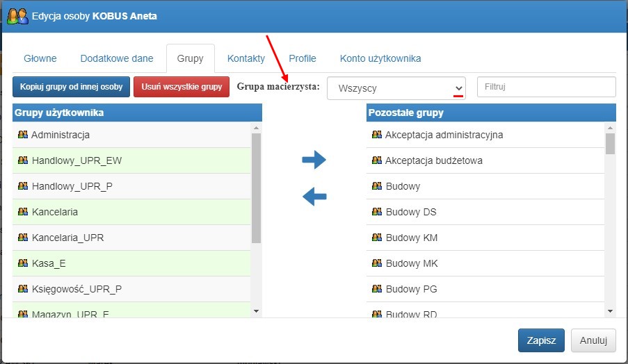Click Usuń wszystkie grupy button
This screenshot has width=628, height=364.
[x=182, y=87]
